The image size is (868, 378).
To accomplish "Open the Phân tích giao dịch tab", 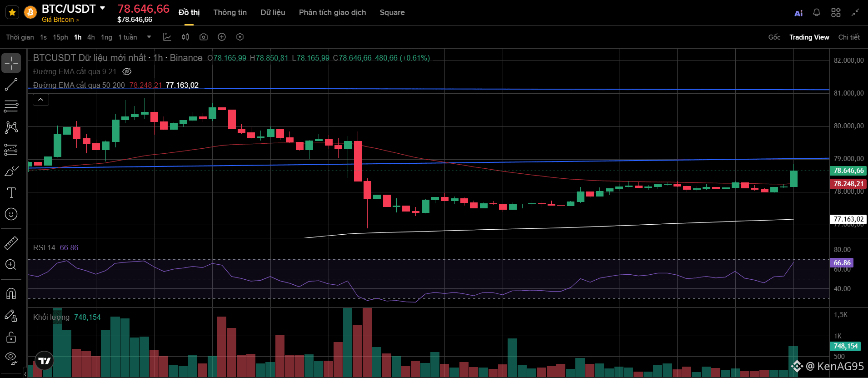I will [x=332, y=12].
